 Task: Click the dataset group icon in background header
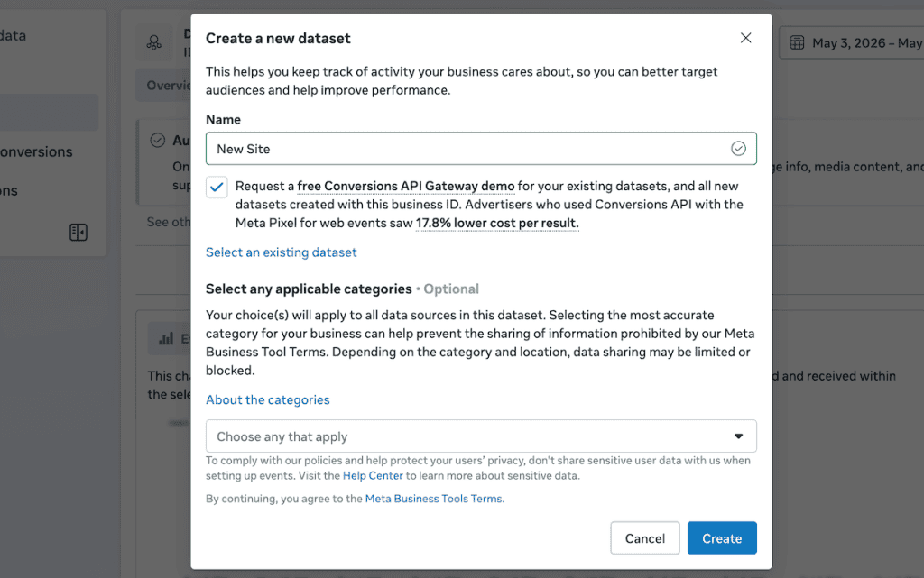(x=154, y=42)
